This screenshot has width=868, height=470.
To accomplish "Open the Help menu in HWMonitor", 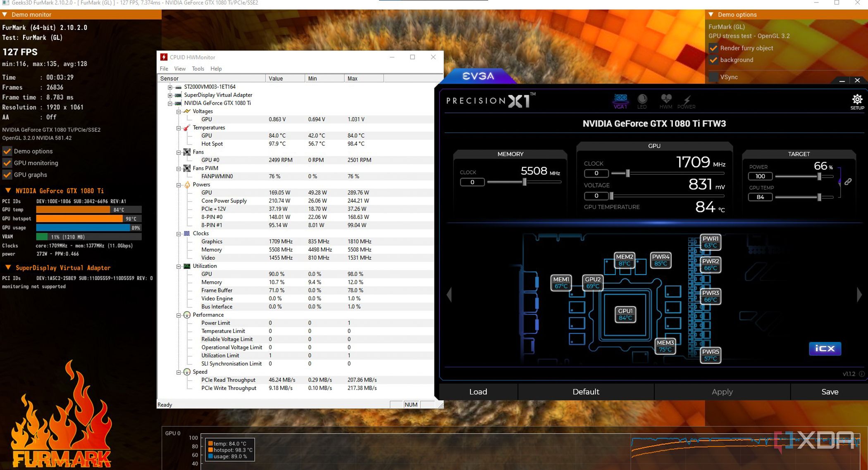I will [x=216, y=69].
